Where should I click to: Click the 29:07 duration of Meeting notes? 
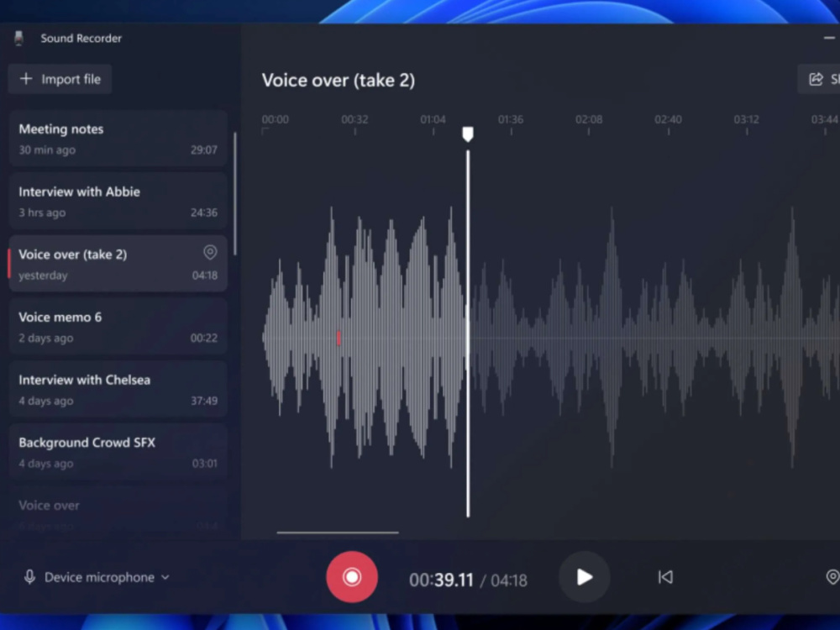(x=204, y=150)
